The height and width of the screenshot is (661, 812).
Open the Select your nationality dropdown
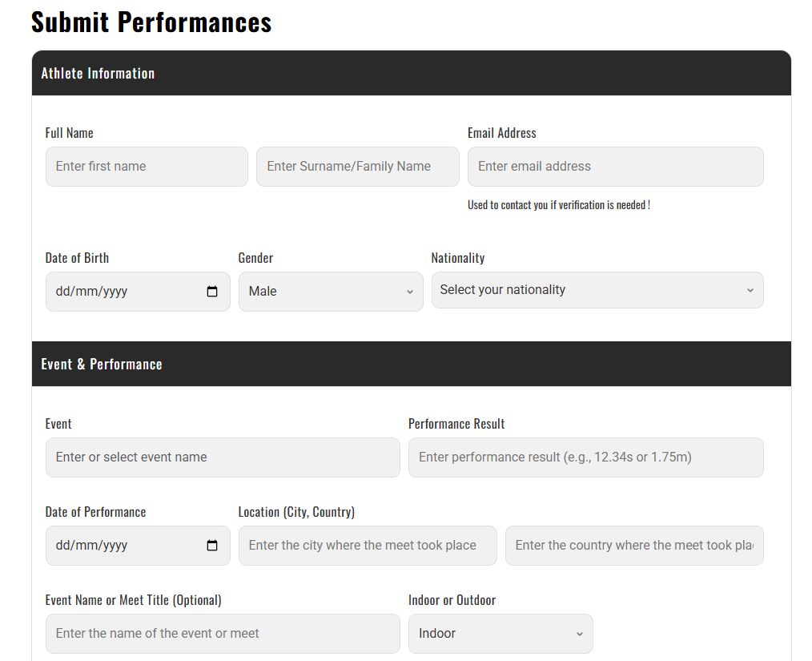point(597,290)
